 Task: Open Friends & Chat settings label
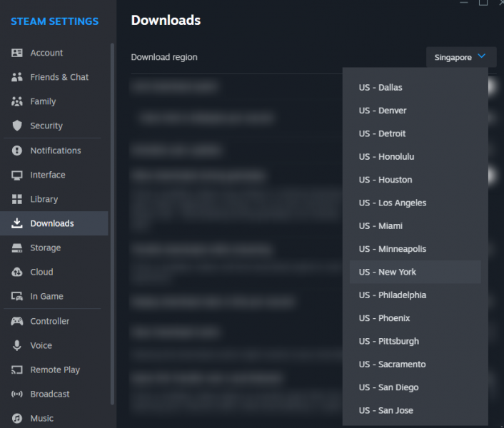(59, 77)
